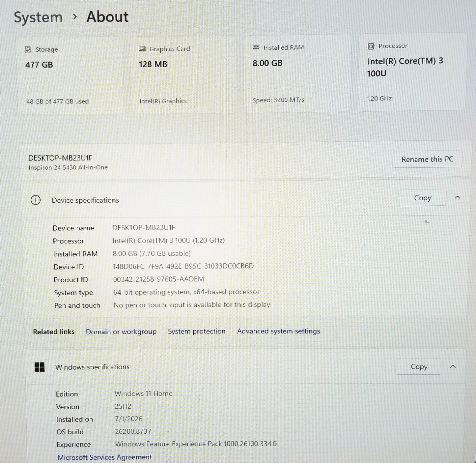Open Advanced system settings
This screenshot has width=476, height=463.
[x=279, y=331]
